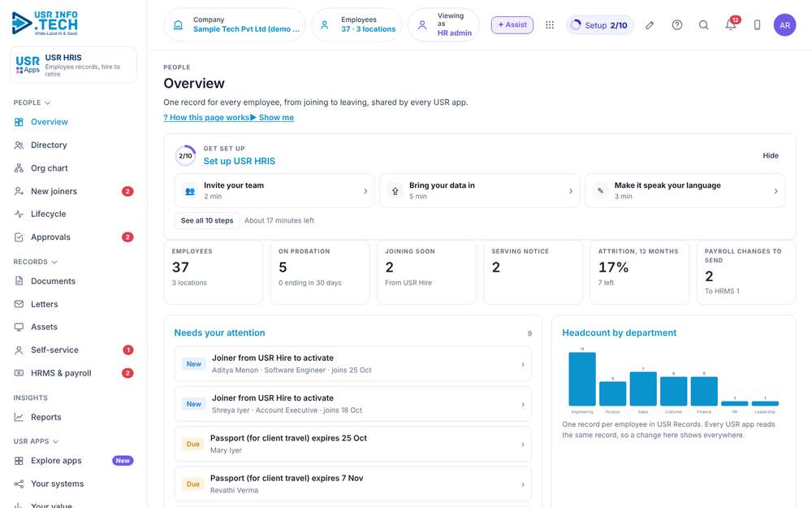
Task: Click the USR HRIS app card
Action: (x=74, y=65)
